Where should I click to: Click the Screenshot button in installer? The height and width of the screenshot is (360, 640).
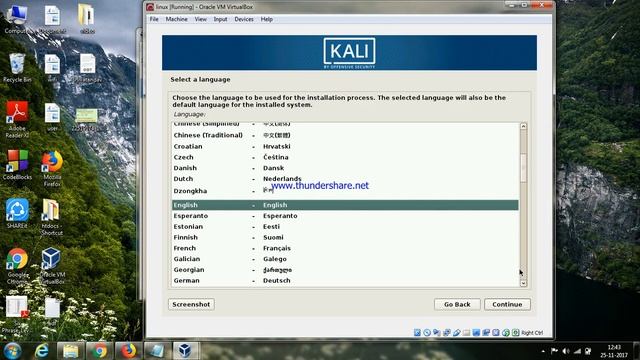tap(191, 304)
